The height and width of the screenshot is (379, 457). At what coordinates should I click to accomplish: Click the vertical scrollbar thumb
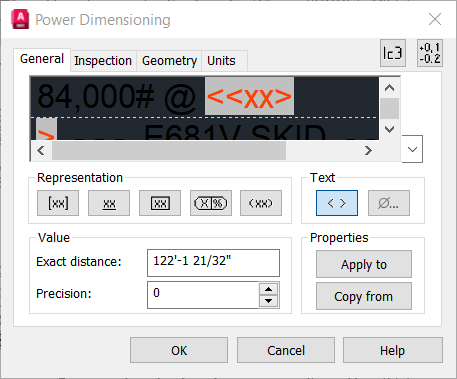click(x=390, y=108)
